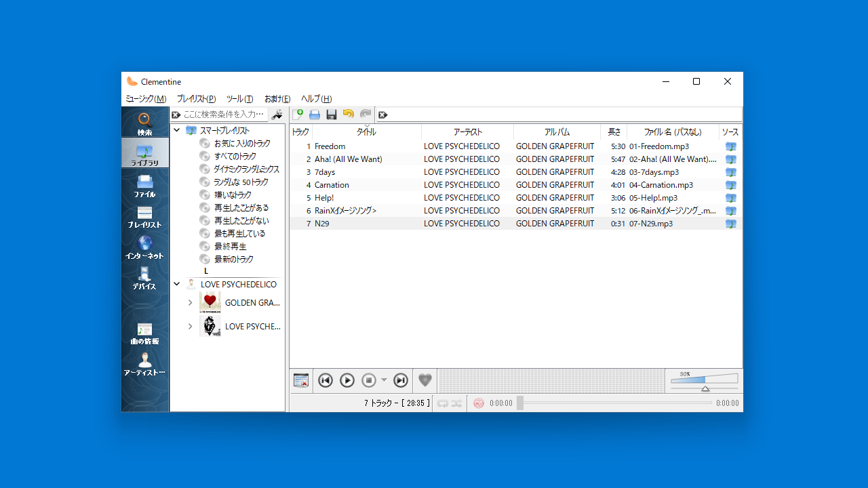This screenshot has width=868, height=488.
Task: Select the N29 track row
Action: click(515, 224)
